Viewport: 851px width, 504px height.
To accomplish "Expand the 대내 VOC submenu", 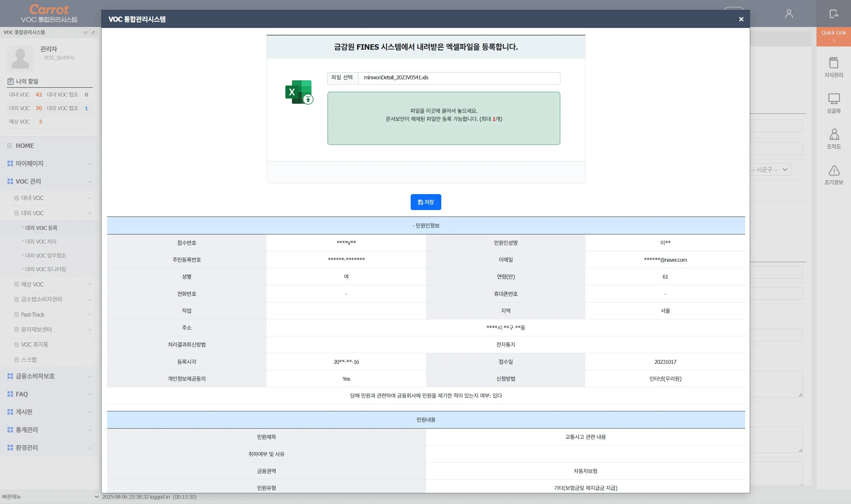I will point(49,198).
